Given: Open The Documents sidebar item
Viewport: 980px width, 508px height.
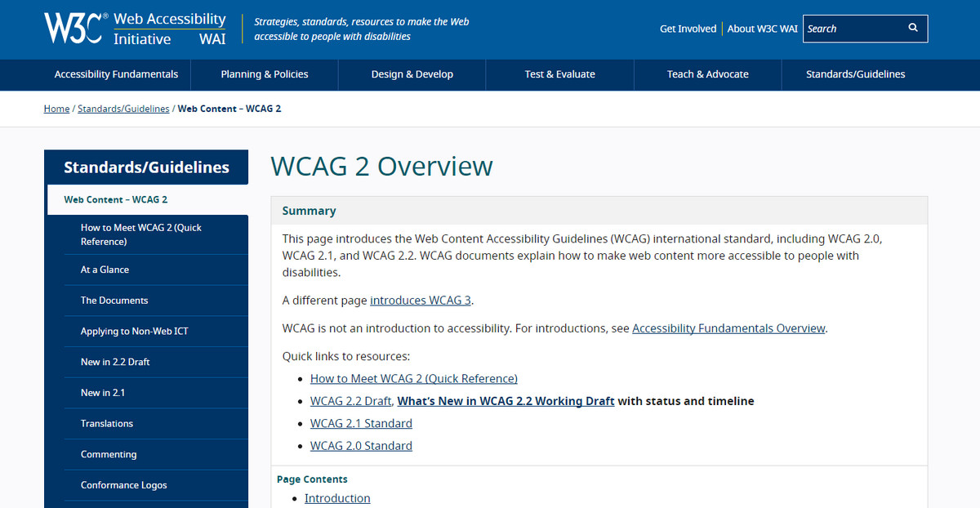Looking at the screenshot, I should click(x=156, y=301).
